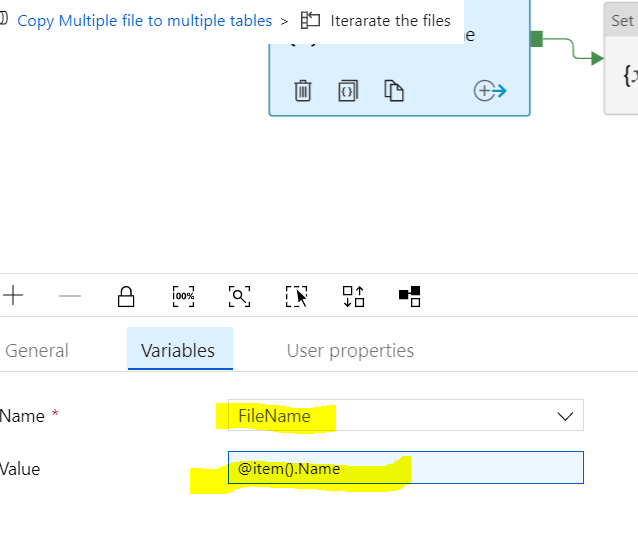Select the Iterarate the files breadcrumb
Image resolution: width=638 pixels, height=542 pixels.
(x=390, y=21)
